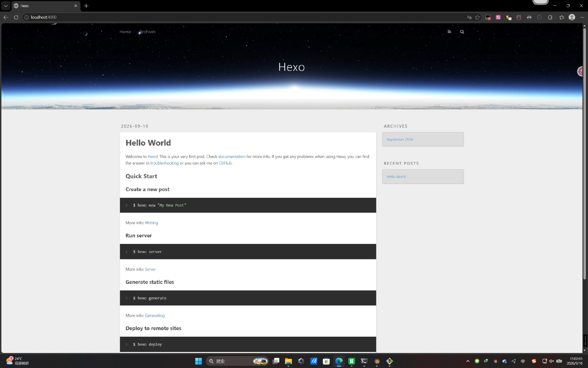
Task: Click the scrollbar down arrow
Action: (584, 351)
